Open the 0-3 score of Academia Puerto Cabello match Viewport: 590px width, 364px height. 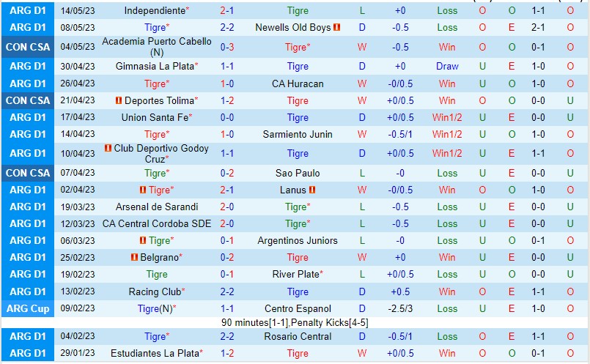pyautogui.click(x=226, y=47)
